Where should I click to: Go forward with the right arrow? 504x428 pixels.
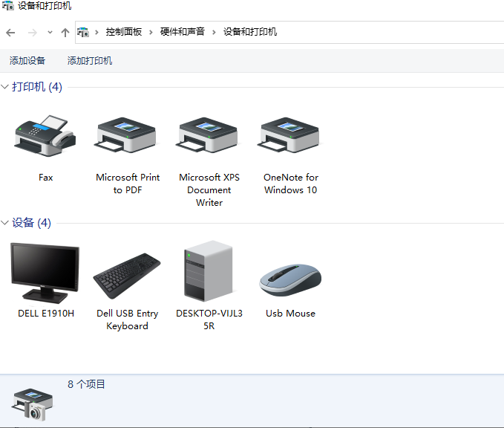pos(33,33)
